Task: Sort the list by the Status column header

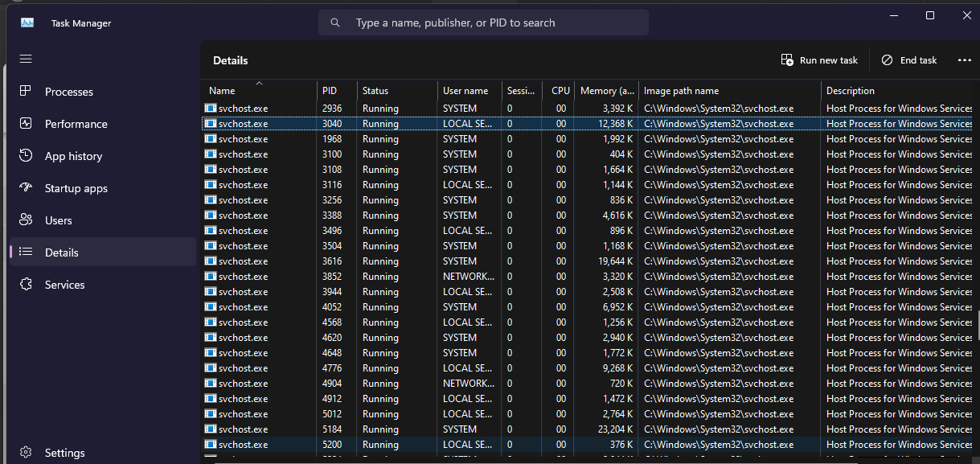Action: (397, 91)
